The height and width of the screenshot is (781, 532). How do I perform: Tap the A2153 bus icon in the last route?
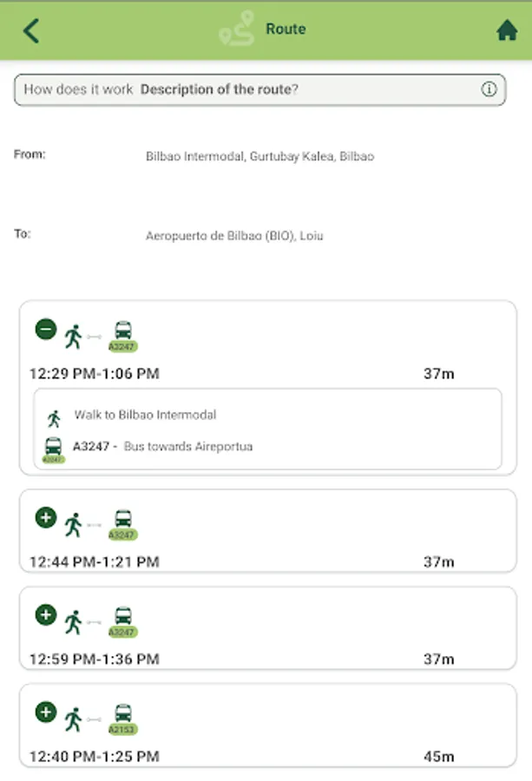tap(123, 717)
